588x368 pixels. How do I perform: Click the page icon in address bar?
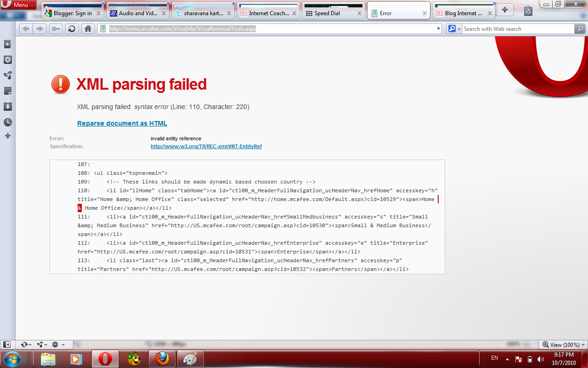pyautogui.click(x=103, y=29)
